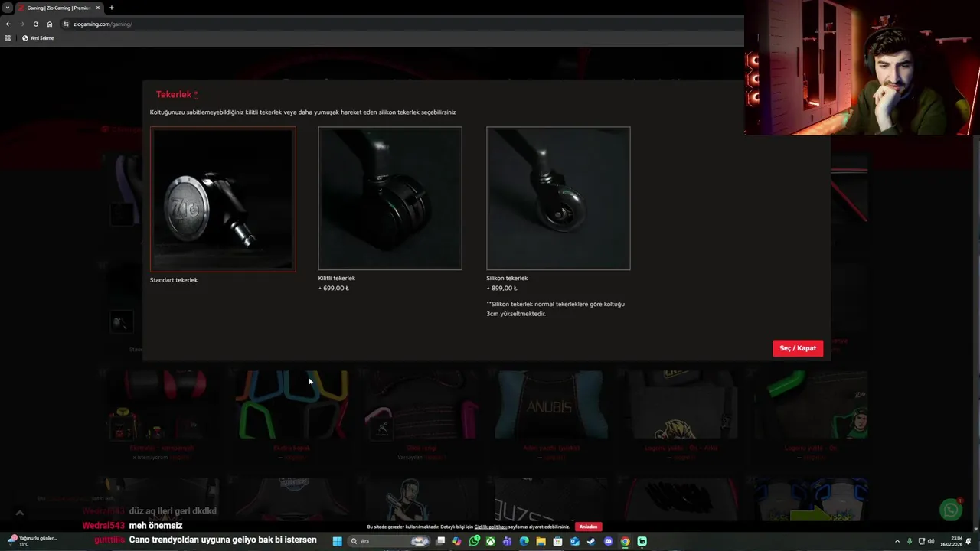
Task: Reload the page with the refresh icon
Action: click(35, 24)
